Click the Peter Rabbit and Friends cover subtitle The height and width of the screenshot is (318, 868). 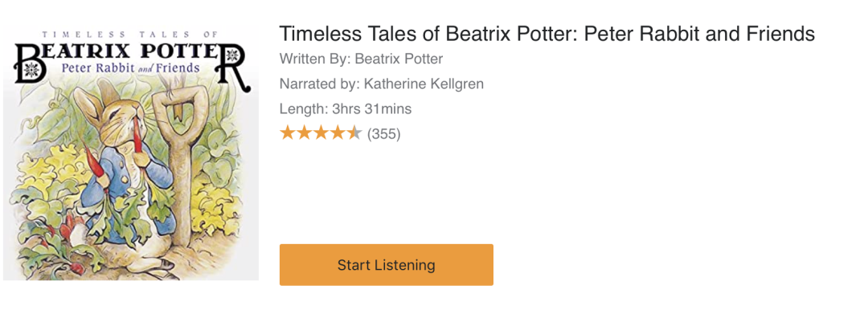131,68
